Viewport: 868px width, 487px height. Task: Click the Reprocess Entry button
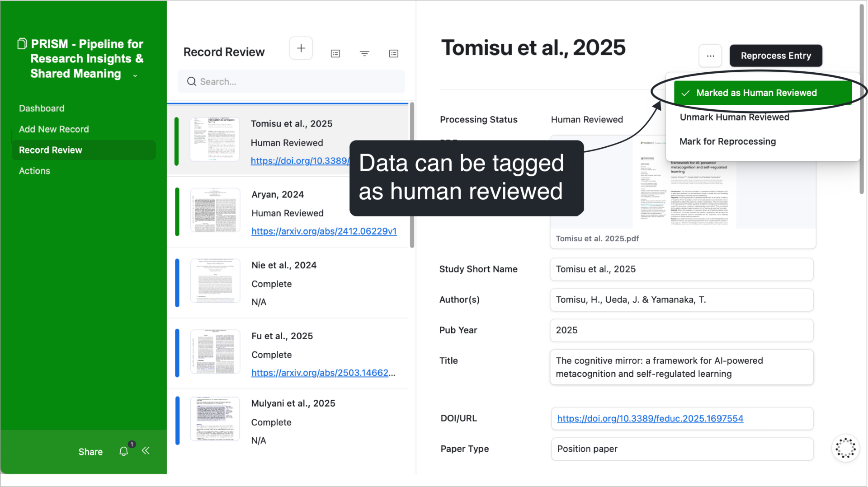(x=776, y=56)
